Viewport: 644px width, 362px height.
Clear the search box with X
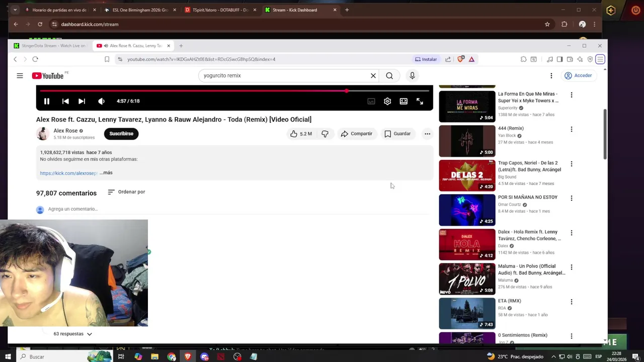373,75
